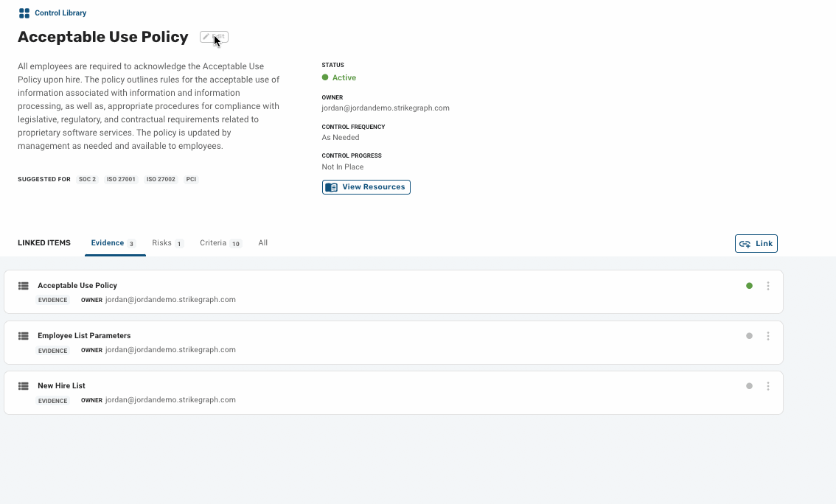Select the All linked items tab
836x504 pixels.
[x=263, y=243]
